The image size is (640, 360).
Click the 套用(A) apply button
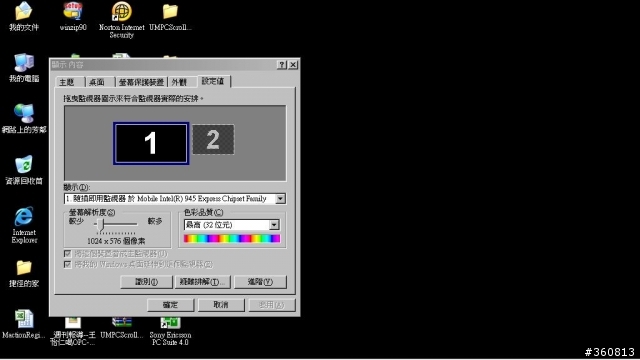click(271, 305)
